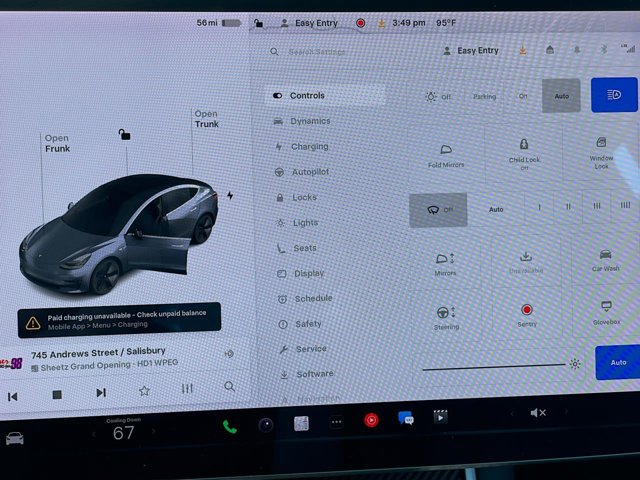Image resolution: width=640 pixels, height=480 pixels.
Task: Enable Car Wash mode
Action: [606, 261]
